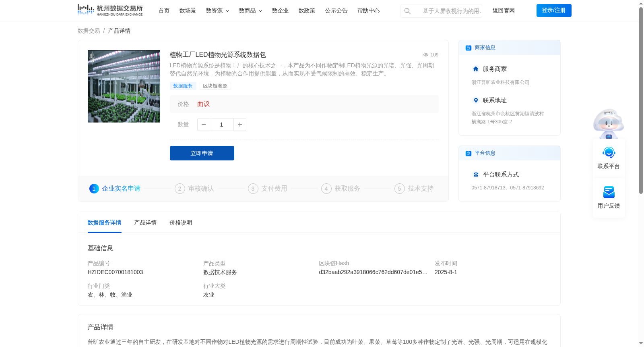Click the page vertical scrollbar

point(641,101)
